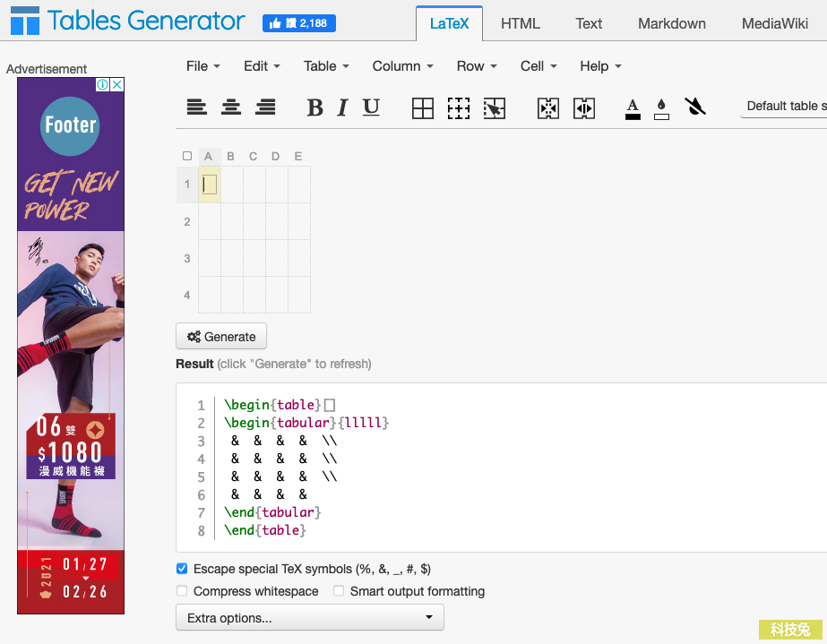The image size is (827, 644).
Task: Enable Smart output formatting
Action: [338, 591]
